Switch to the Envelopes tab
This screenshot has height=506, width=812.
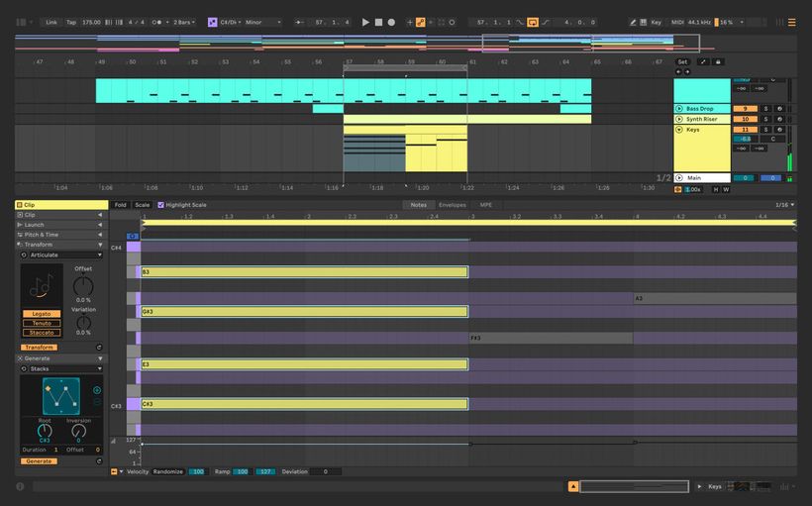(452, 205)
